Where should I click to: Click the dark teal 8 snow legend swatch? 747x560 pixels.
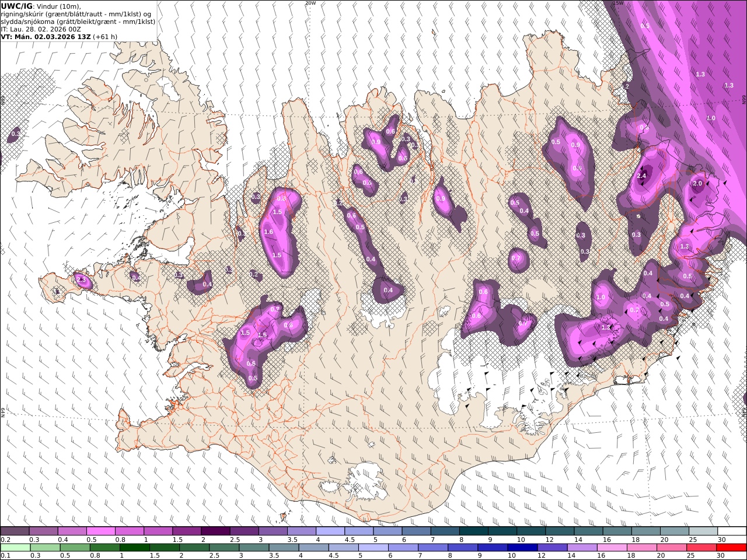pyautogui.click(x=473, y=531)
